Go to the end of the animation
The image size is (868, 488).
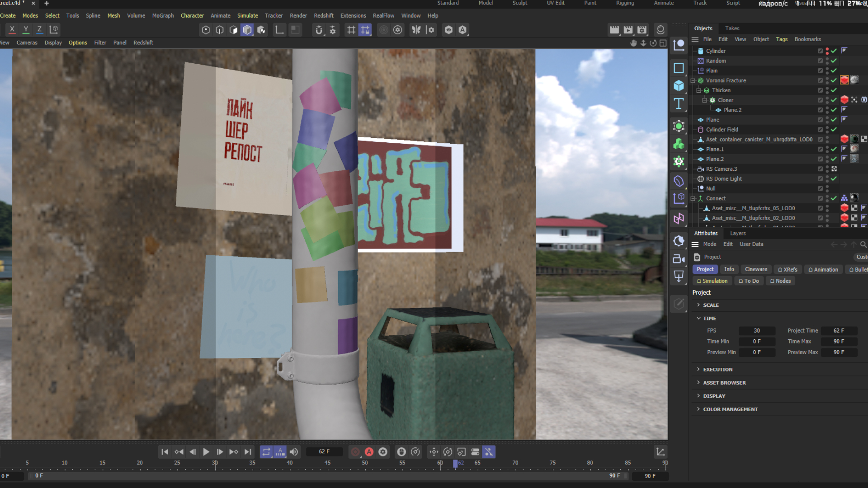pyautogui.click(x=248, y=452)
